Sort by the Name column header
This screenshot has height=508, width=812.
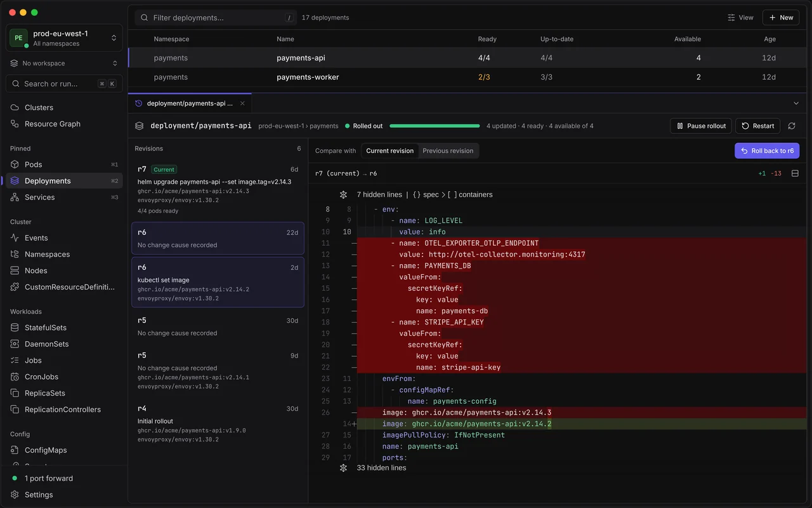click(285, 39)
